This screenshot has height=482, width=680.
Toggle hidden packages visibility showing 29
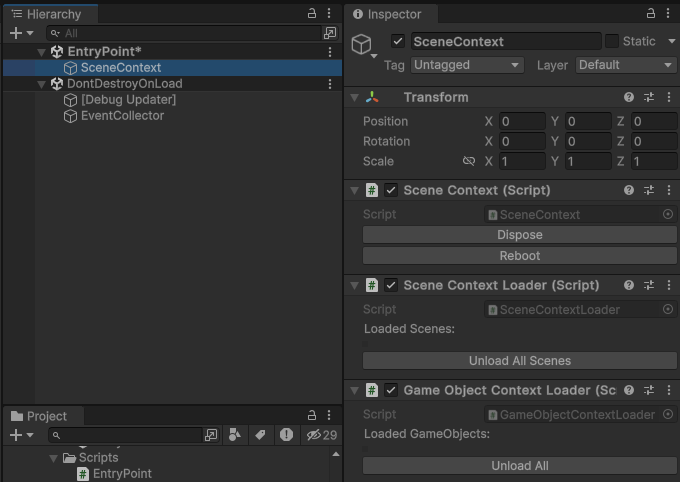[x=322, y=435]
